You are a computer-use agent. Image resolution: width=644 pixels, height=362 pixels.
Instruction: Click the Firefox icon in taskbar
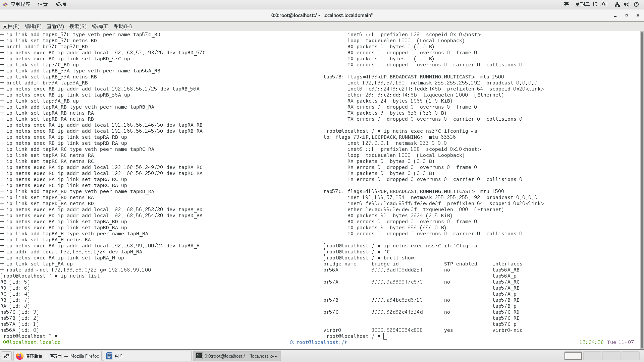(x=20, y=356)
